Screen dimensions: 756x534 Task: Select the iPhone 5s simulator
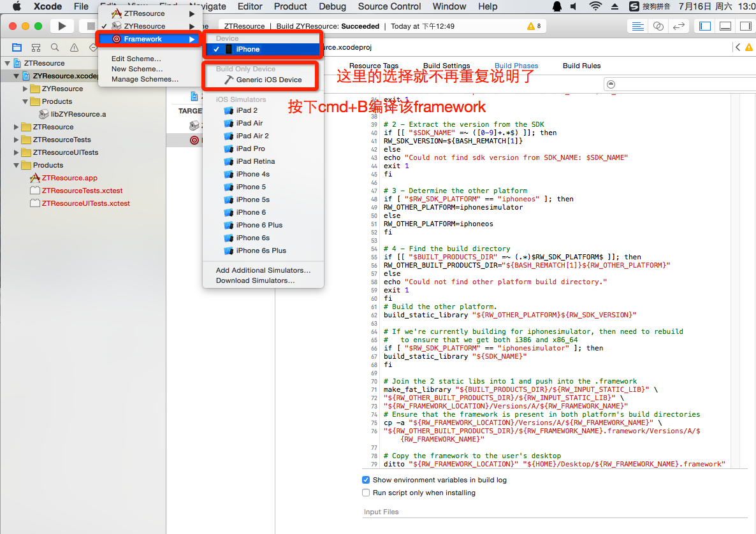[263, 199]
